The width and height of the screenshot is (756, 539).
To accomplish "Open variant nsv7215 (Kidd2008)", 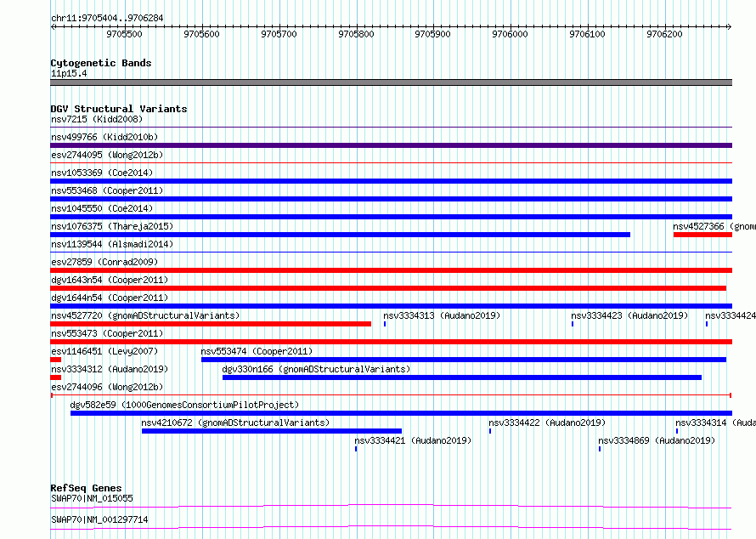I will click(97, 119).
